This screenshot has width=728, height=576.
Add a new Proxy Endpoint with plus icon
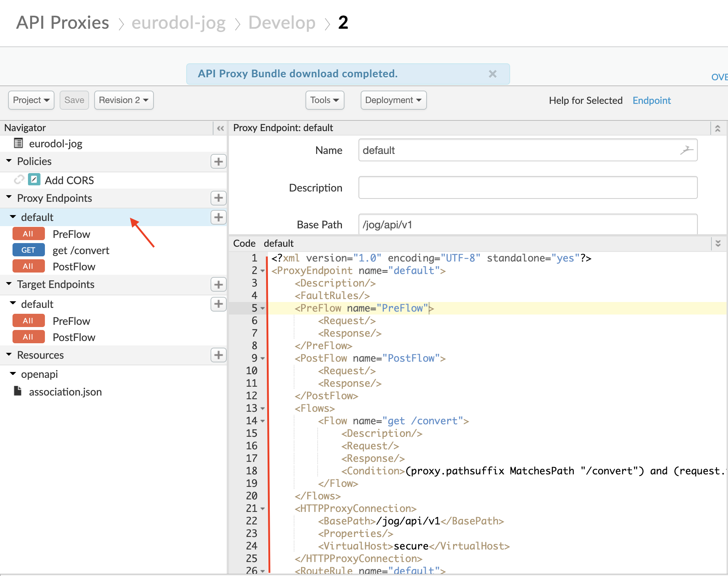click(x=218, y=198)
